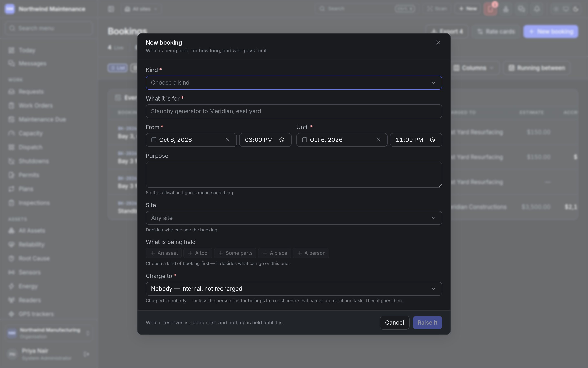This screenshot has height=368, width=588.
Task: Select the From date text Oct 6, 2026
Action: 175,140
